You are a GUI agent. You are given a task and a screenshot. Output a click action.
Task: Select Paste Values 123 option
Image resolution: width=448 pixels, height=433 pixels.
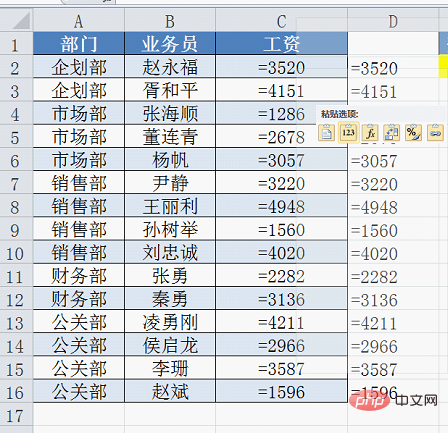pyautogui.click(x=348, y=133)
